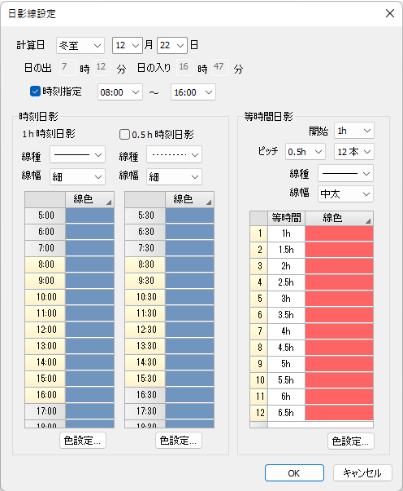Click the blue color swatch for 5:30
Viewport: 403px width, 491px height.
coord(190,215)
